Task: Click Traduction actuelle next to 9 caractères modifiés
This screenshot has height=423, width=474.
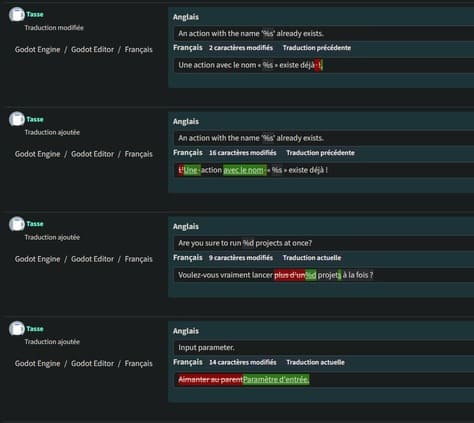Action: tap(312, 258)
